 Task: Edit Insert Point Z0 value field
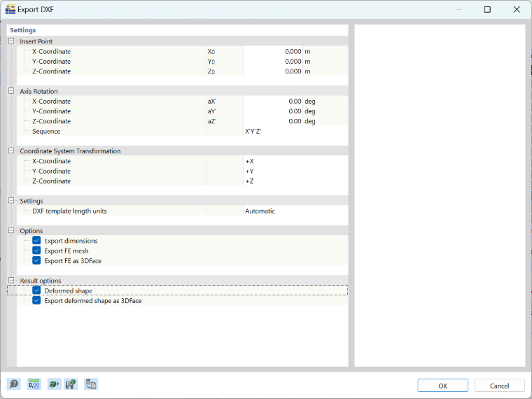point(273,71)
